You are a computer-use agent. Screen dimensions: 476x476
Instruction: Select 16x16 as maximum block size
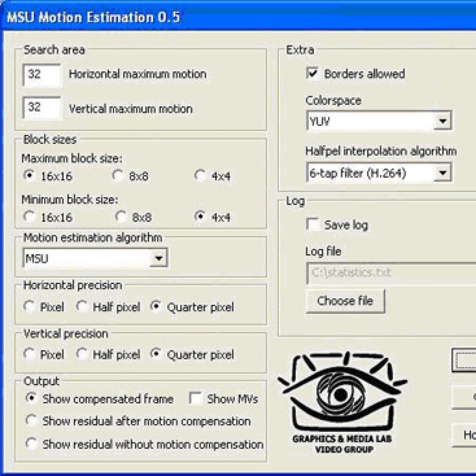pyautogui.click(x=29, y=175)
